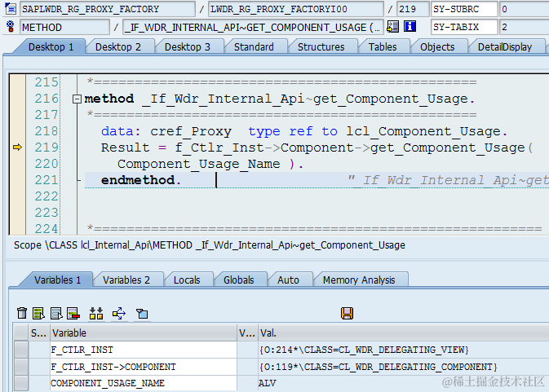
Task: Click the _IF_WDR_INTERNAL_API~GET_COMPONENT_USAGE field
Action: (x=253, y=27)
